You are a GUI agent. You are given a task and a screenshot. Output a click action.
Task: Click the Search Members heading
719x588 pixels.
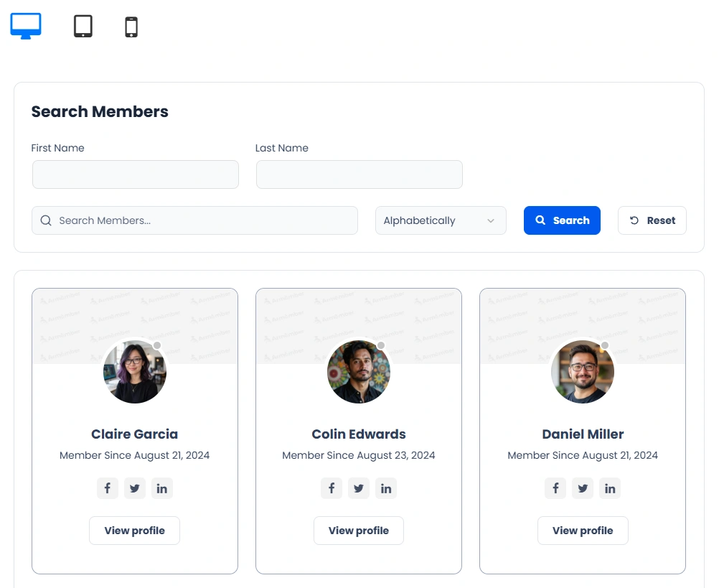[100, 111]
